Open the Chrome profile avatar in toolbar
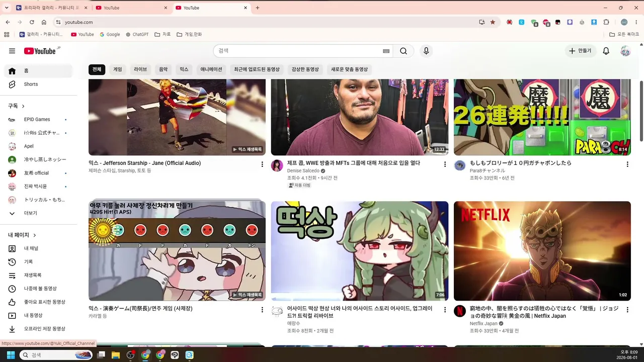 click(x=624, y=22)
